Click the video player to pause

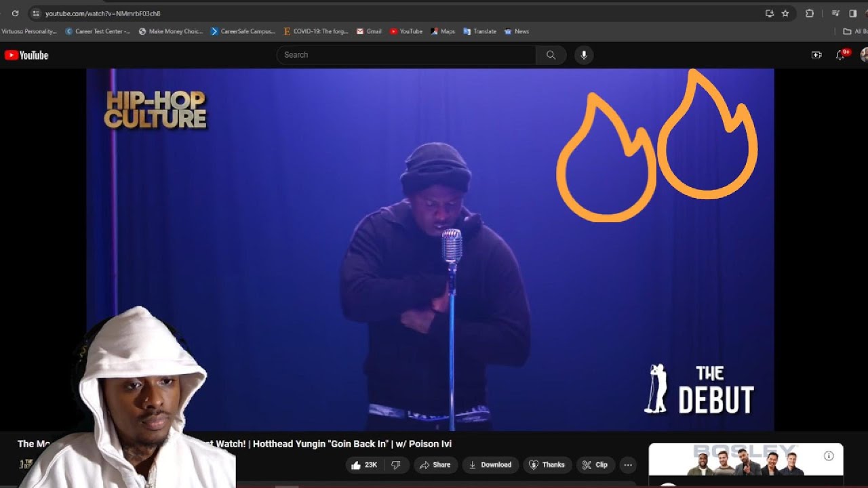coord(430,249)
